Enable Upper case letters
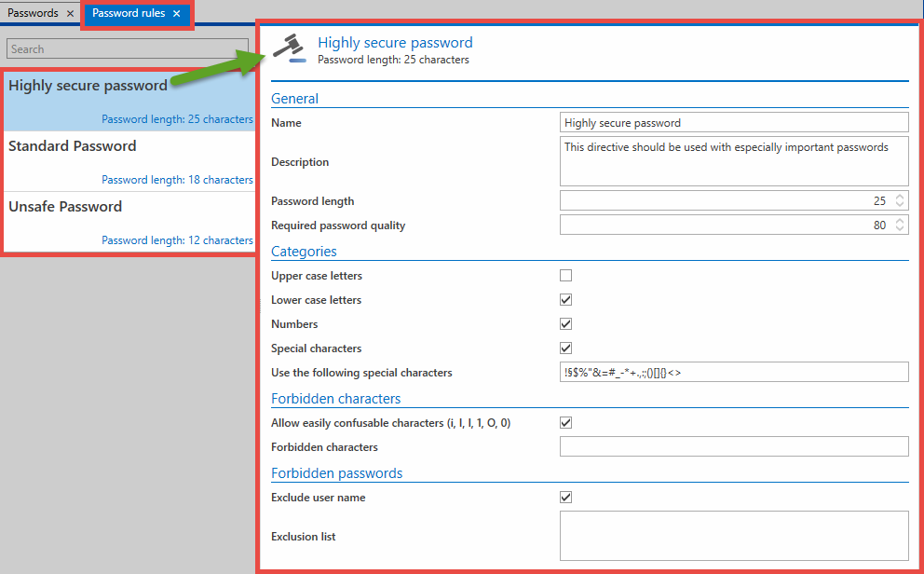 565,275
